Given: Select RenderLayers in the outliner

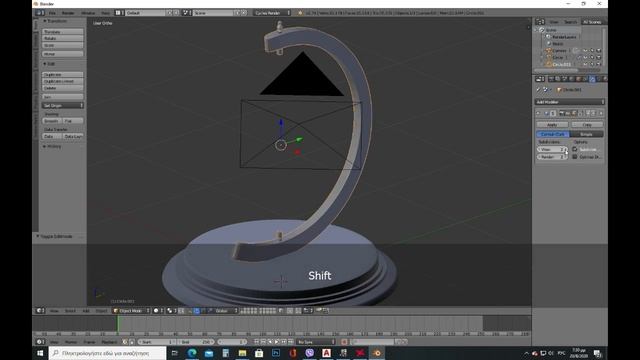Looking at the screenshot, I should point(564,37).
